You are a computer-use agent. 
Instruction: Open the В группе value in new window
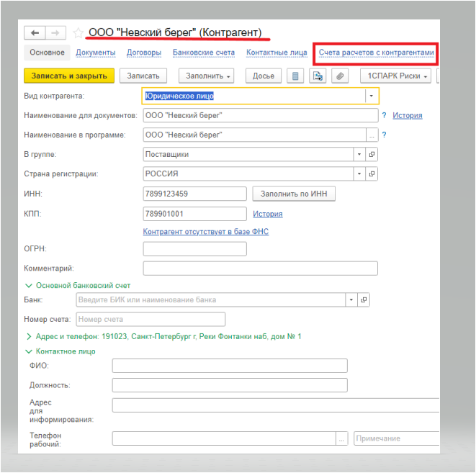click(x=372, y=155)
